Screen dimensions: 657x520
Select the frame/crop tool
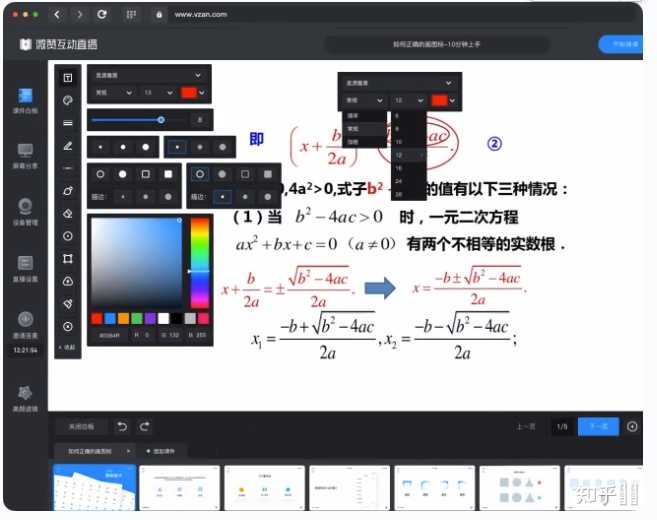(67, 259)
